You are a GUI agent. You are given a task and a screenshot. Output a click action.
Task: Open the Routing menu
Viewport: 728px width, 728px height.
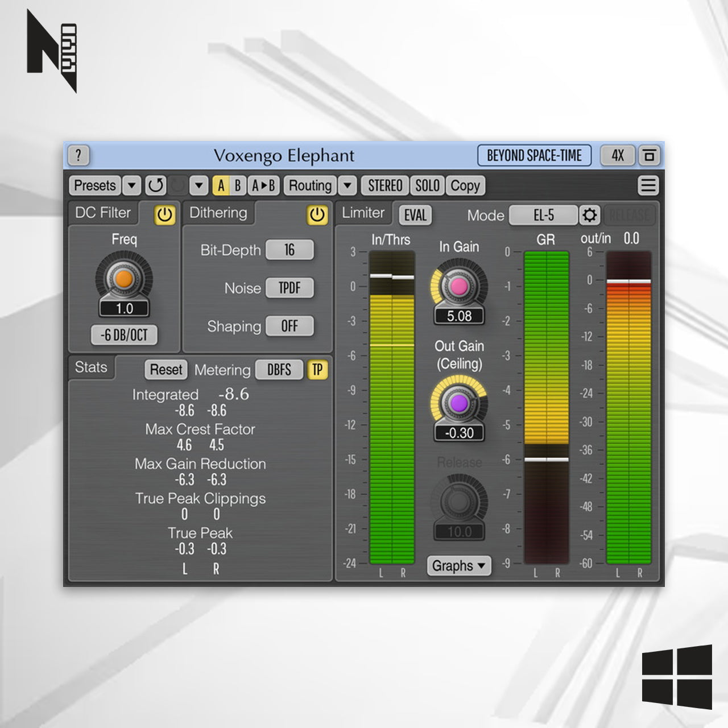tap(310, 185)
